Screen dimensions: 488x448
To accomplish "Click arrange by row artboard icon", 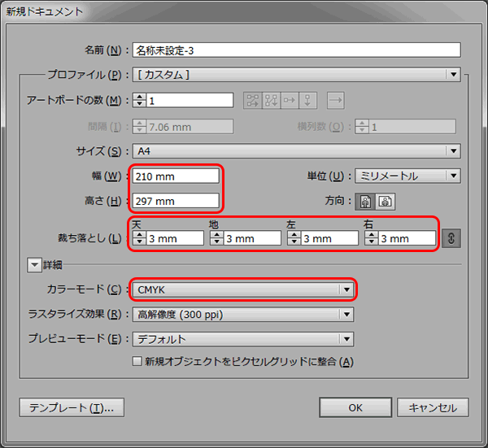I will (290, 101).
